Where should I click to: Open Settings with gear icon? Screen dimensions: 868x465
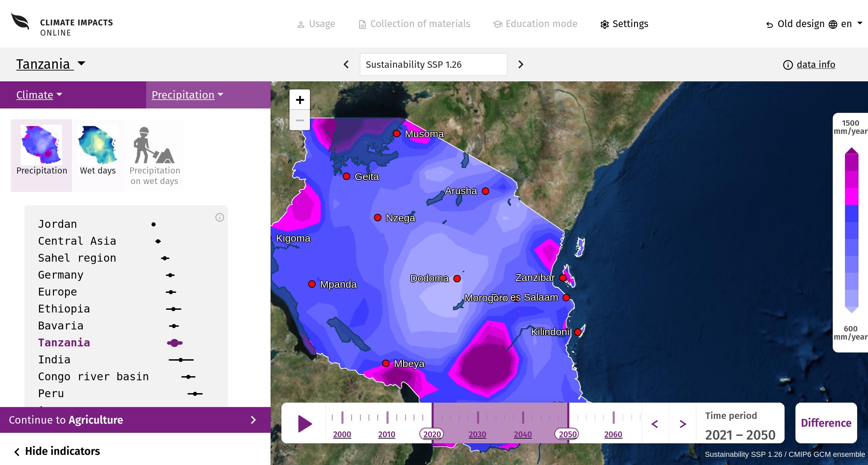624,24
